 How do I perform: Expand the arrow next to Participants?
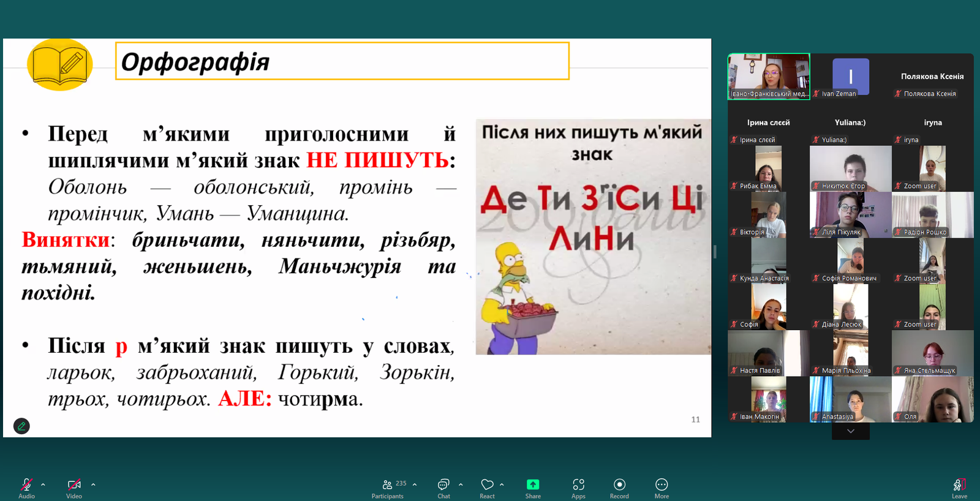click(x=415, y=484)
